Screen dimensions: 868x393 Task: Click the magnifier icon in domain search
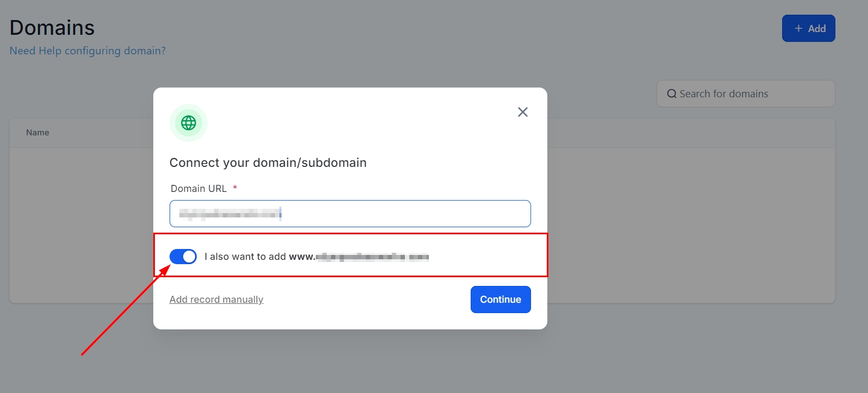[672, 94]
